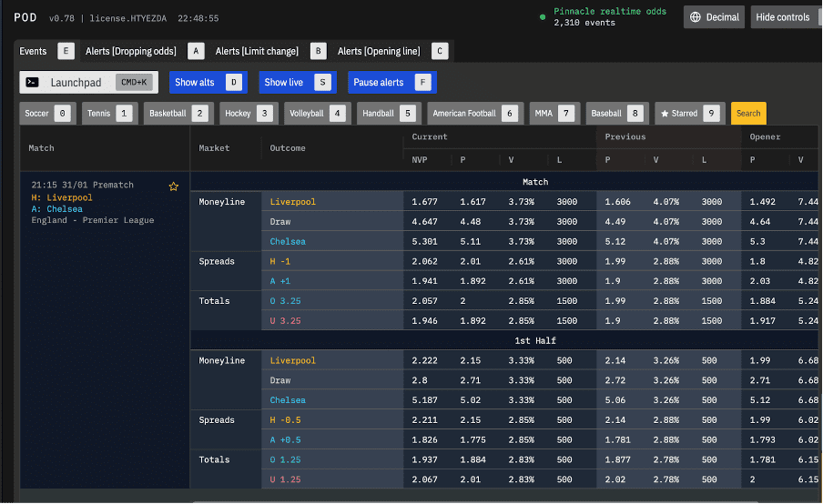Click previous price 1.606

(x=618, y=202)
